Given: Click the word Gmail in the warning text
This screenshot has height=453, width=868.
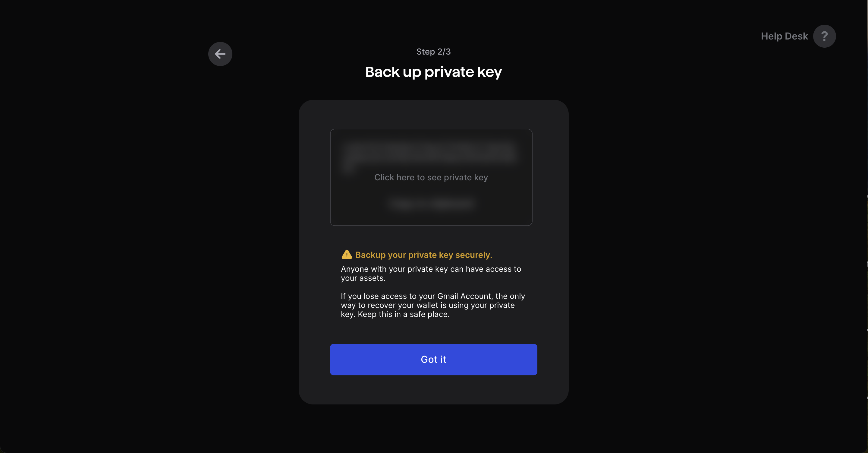Looking at the screenshot, I should [447, 296].
